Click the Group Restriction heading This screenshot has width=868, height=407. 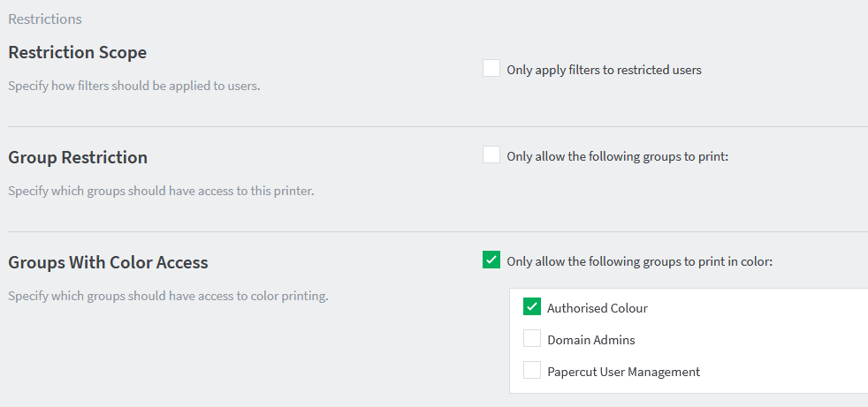[78, 158]
